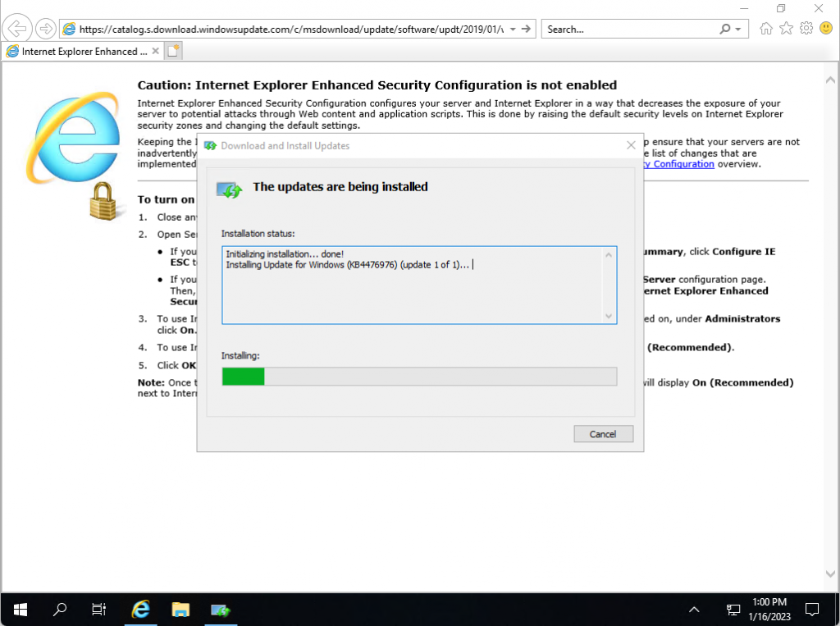Viewport: 840px width, 626px height.
Task: Click the smiley feedback icon
Action: click(x=825, y=29)
